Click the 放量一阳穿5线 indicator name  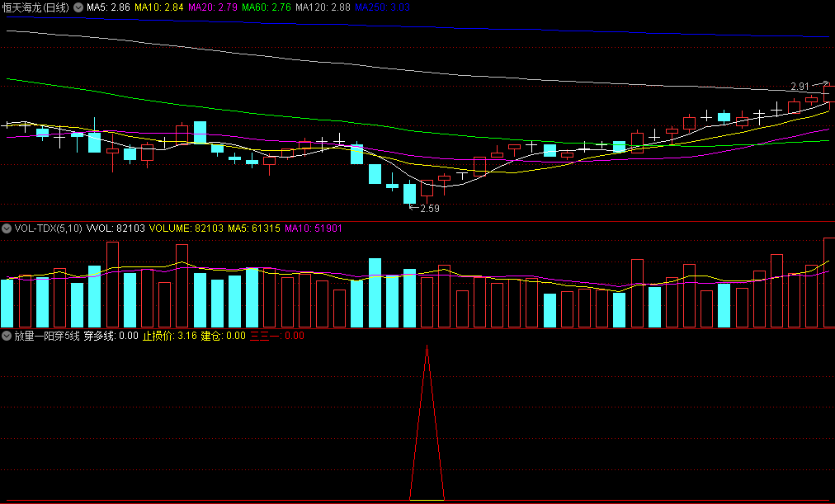[x=47, y=336]
